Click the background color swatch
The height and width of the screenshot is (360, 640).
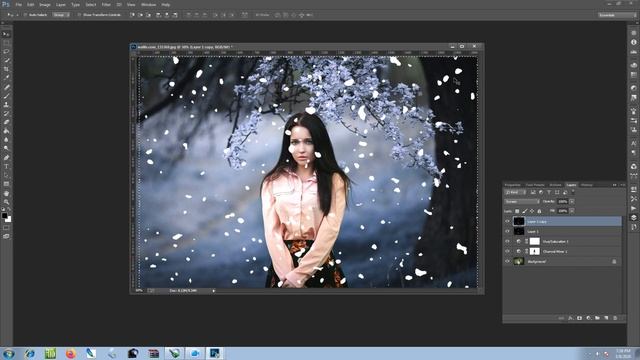(8, 219)
